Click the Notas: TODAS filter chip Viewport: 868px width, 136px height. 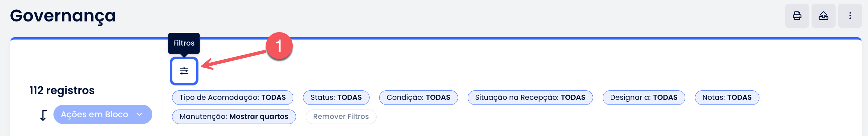(727, 97)
